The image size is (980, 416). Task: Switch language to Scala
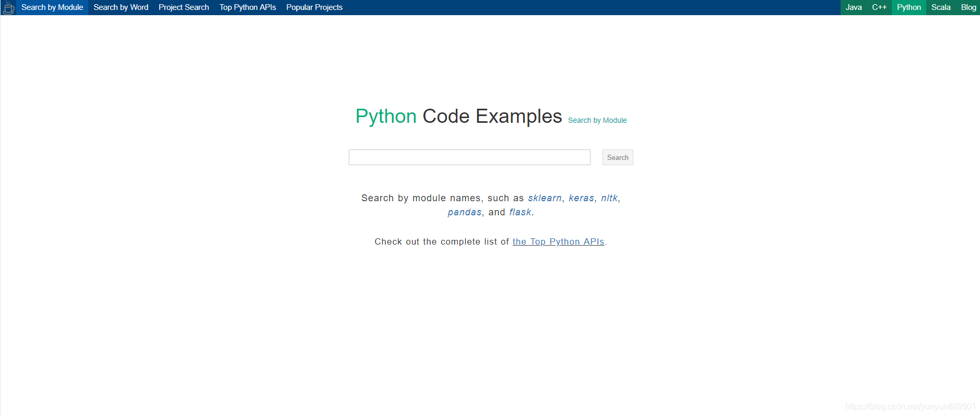pos(941,7)
